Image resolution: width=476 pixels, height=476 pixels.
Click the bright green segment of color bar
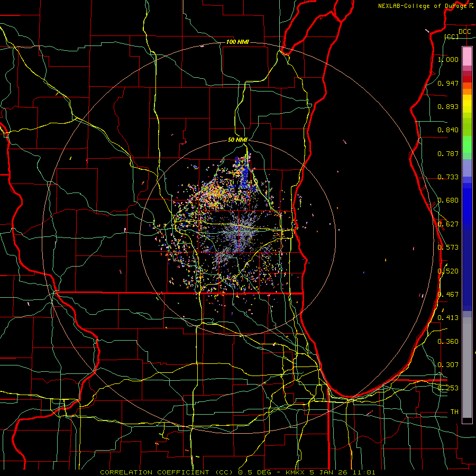[x=467, y=144]
